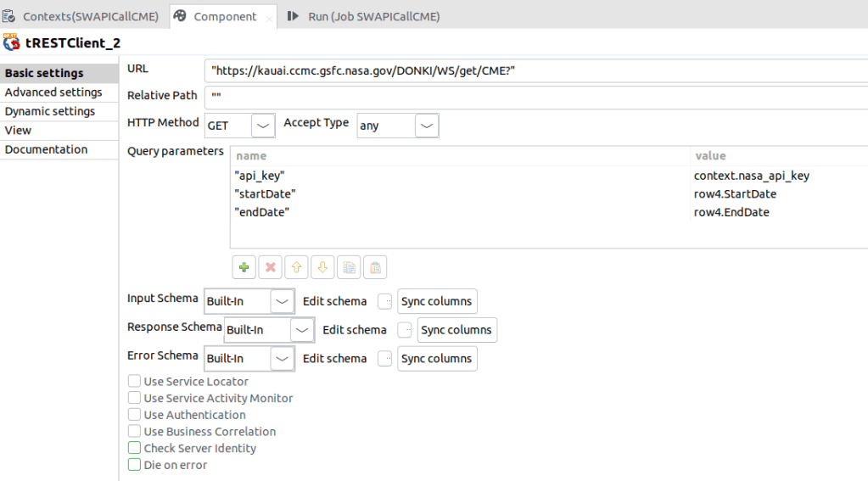Screen dimensions: 868x481
Task: Remove the selected query parameter
Action: click(x=271, y=267)
